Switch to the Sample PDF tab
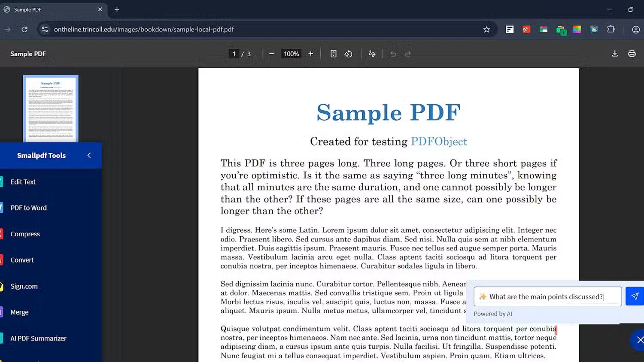This screenshot has height=362, width=644. click(x=52, y=9)
